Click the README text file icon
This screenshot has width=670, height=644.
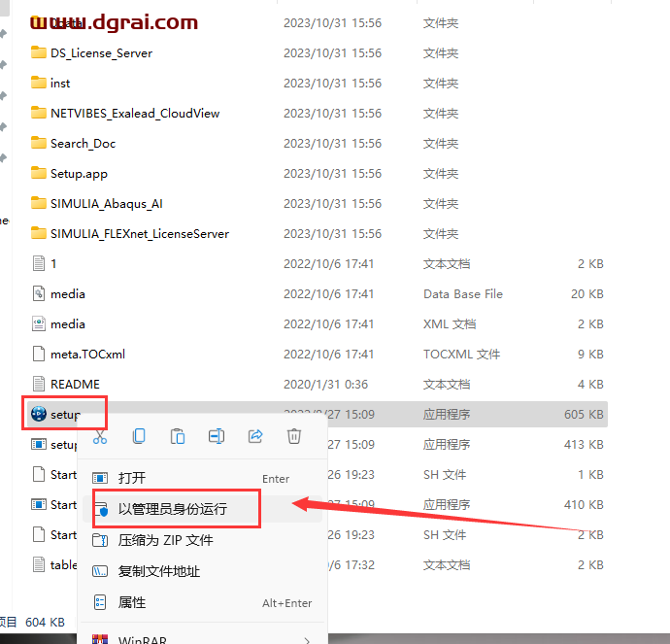39,384
